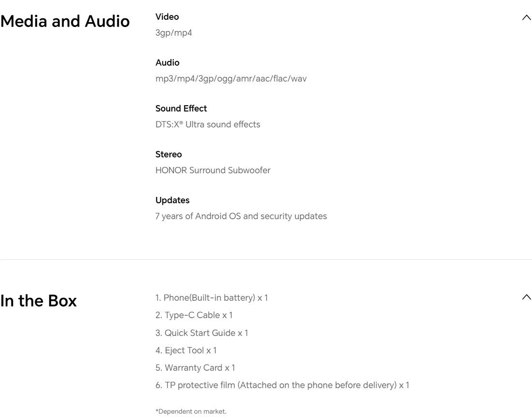Viewport: 532px width, 420px height.
Task: Click DTS:X Ultra sound effects text
Action: 208,125
